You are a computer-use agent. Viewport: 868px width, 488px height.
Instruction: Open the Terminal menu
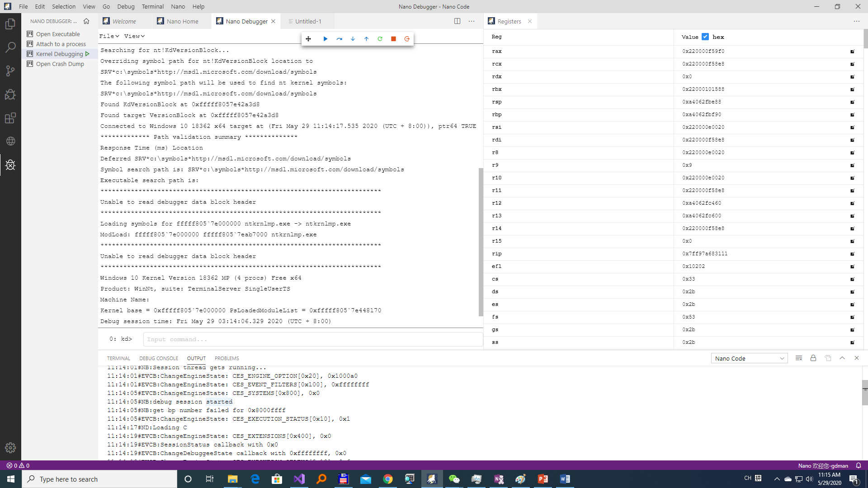click(153, 6)
